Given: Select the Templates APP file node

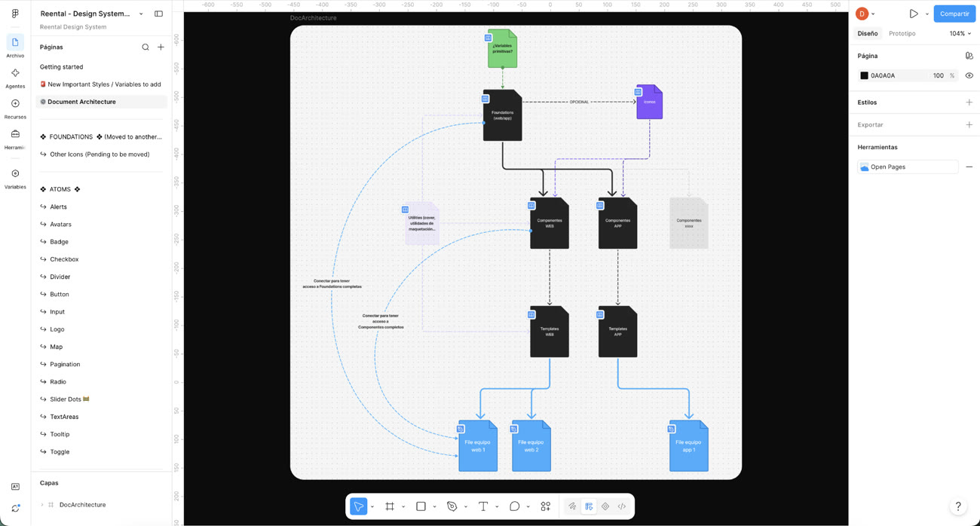Looking at the screenshot, I should pos(617,332).
